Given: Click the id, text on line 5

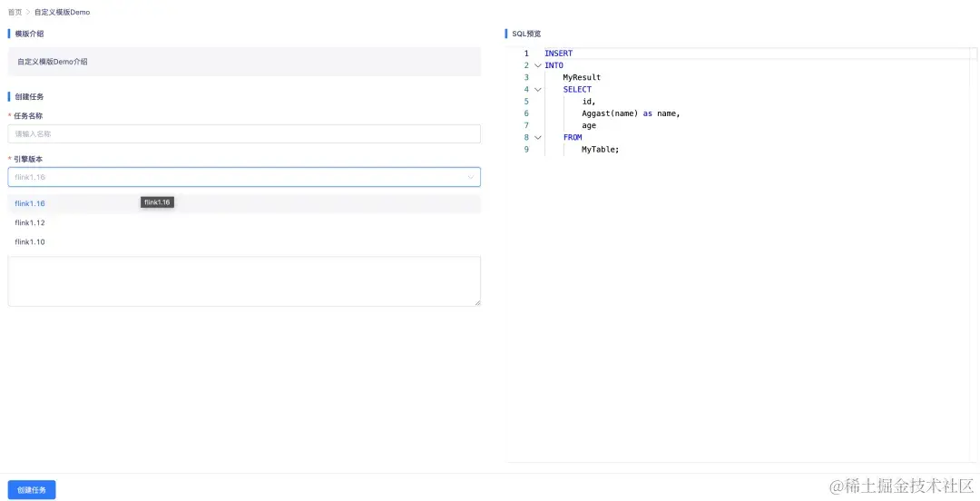Looking at the screenshot, I should [589, 102].
